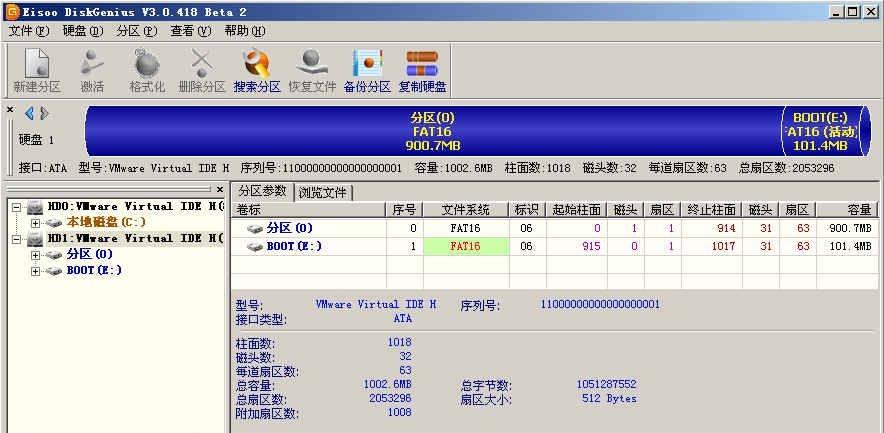Click sector size value 512 Bytes

(609, 399)
